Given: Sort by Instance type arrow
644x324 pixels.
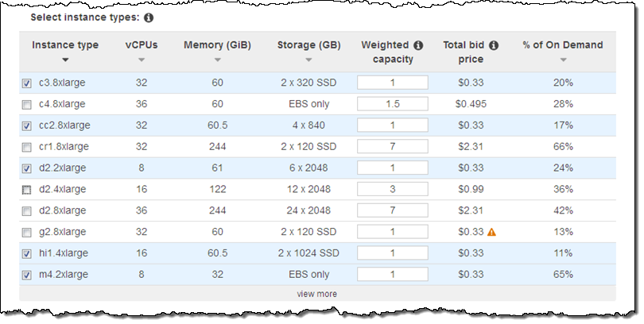Looking at the screenshot, I should (x=65, y=60).
